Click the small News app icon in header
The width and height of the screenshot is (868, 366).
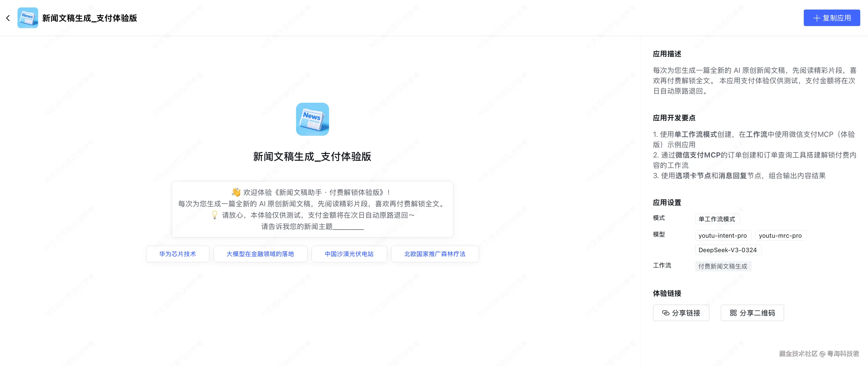click(x=28, y=18)
